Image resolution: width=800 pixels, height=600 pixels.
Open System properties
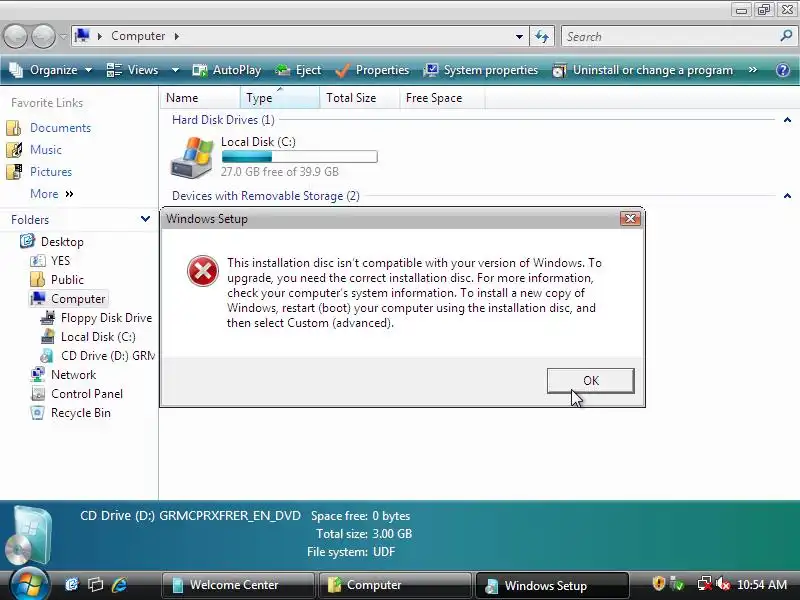481,70
